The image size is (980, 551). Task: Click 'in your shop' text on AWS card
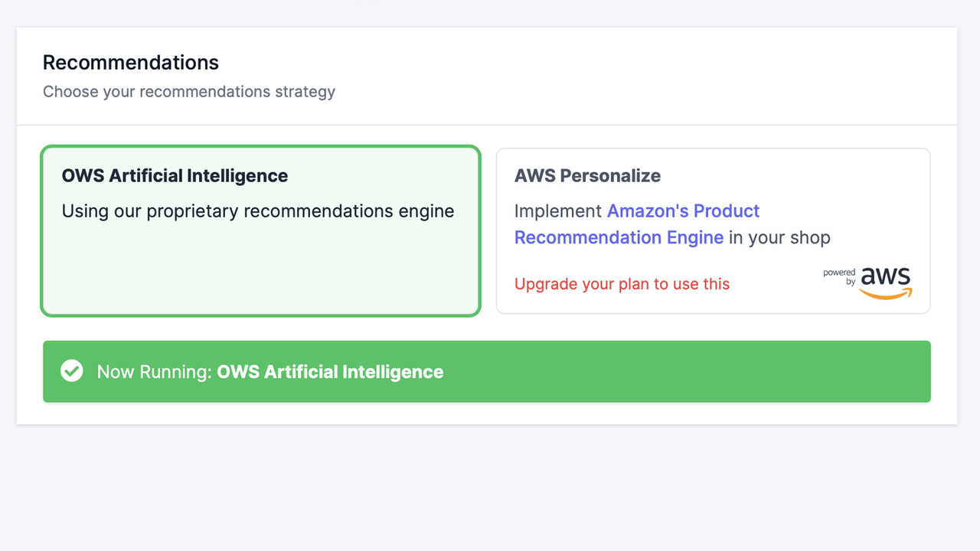778,237
